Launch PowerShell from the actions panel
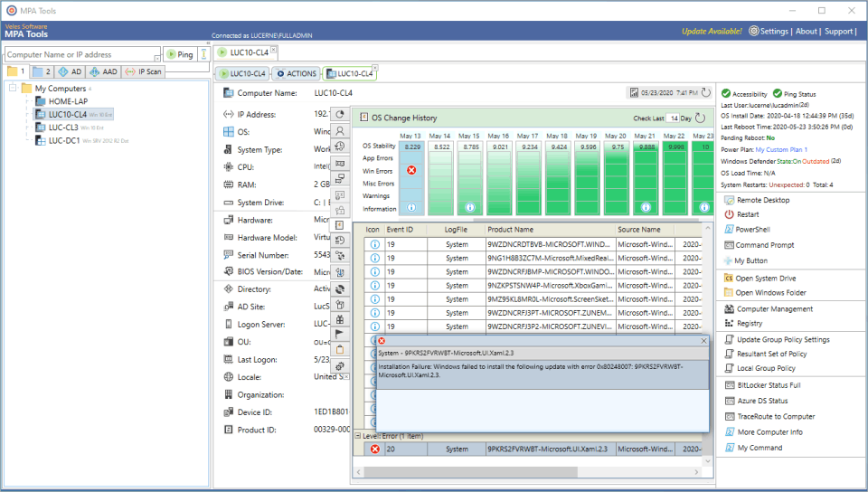 tap(751, 230)
